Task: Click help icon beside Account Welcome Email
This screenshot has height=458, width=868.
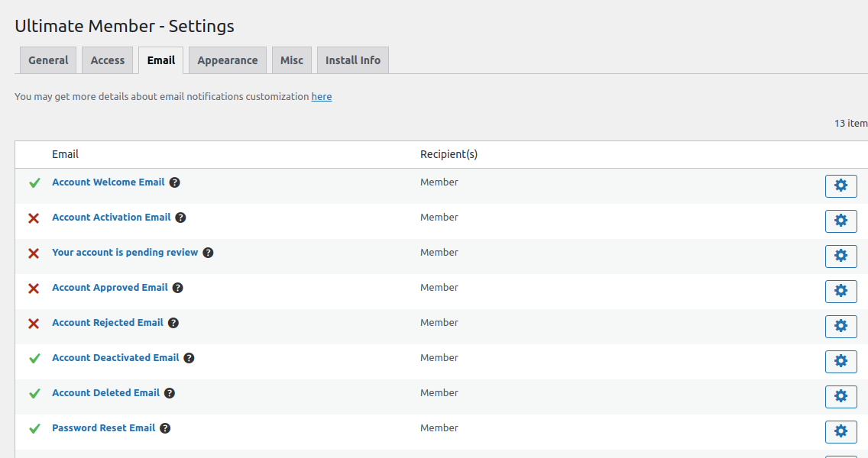Action: pos(174,182)
